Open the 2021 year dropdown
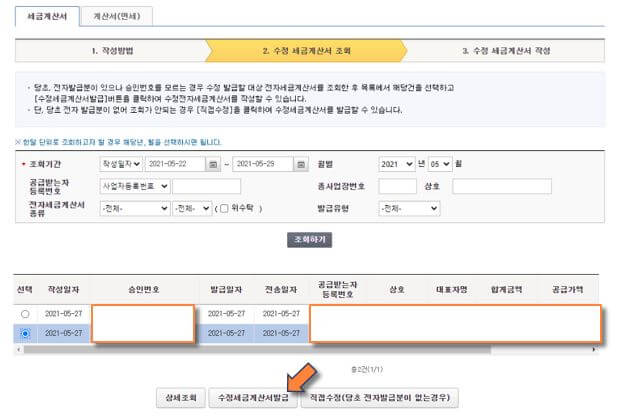This screenshot has width=619, height=418. coord(396,164)
